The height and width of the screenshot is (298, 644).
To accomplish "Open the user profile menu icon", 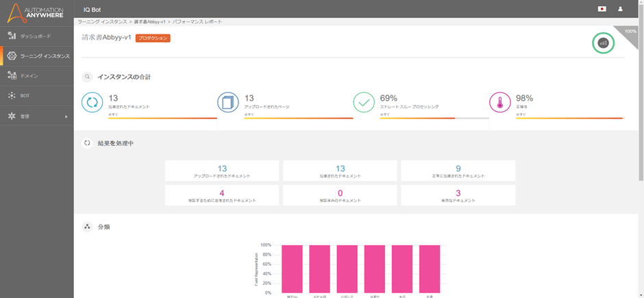I will click(x=620, y=9).
